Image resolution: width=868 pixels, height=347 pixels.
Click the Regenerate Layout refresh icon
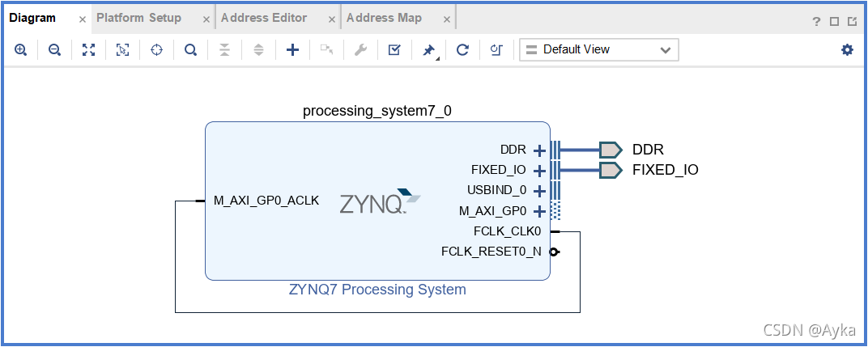click(462, 50)
